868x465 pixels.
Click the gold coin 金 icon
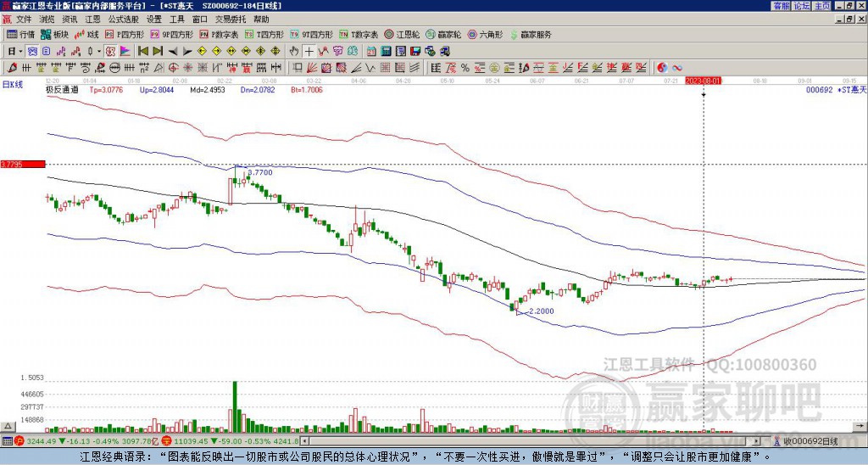(494, 68)
